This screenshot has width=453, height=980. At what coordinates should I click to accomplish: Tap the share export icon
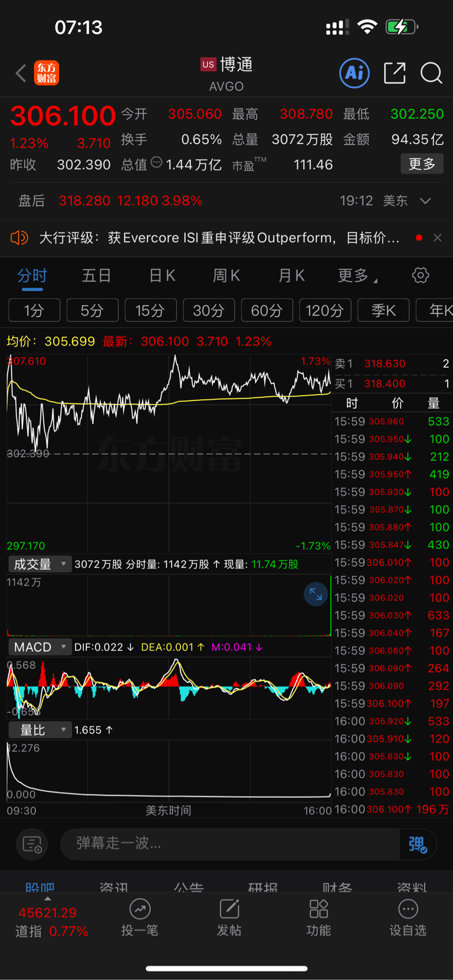(395, 73)
